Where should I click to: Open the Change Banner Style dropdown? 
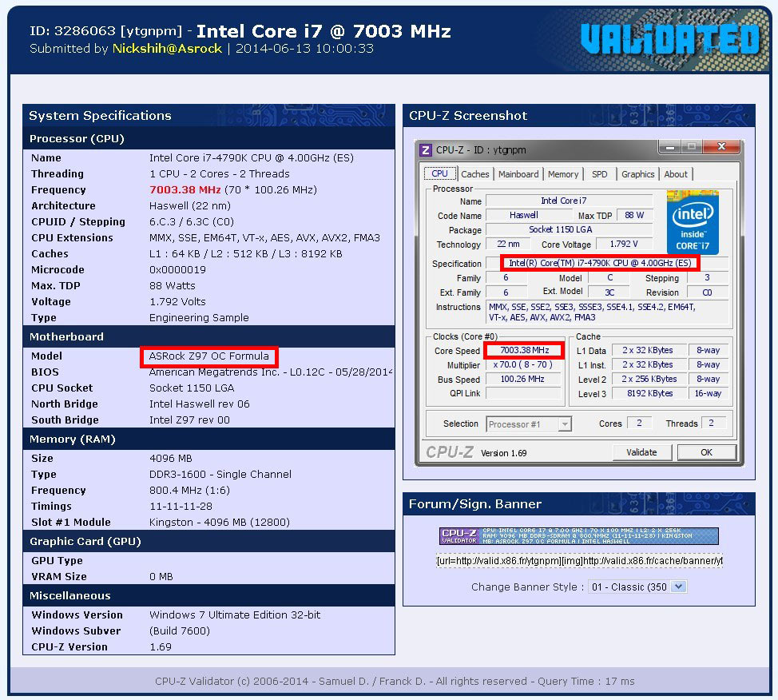(637, 587)
